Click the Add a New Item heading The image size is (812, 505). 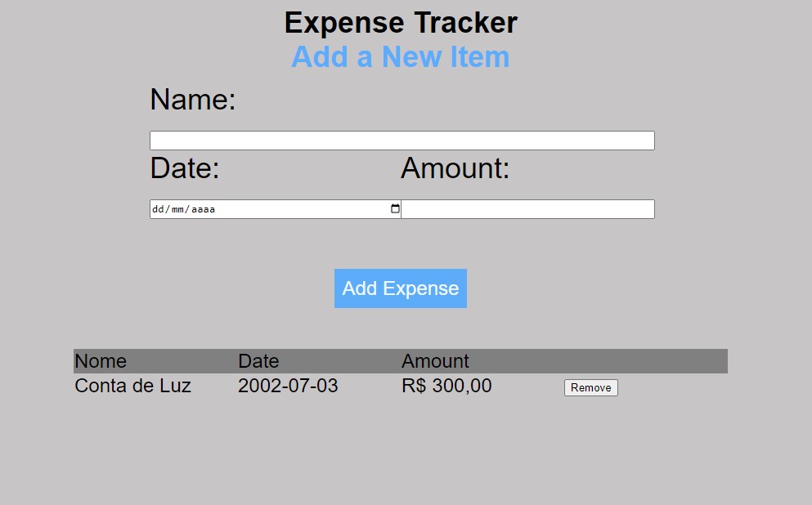tap(401, 57)
